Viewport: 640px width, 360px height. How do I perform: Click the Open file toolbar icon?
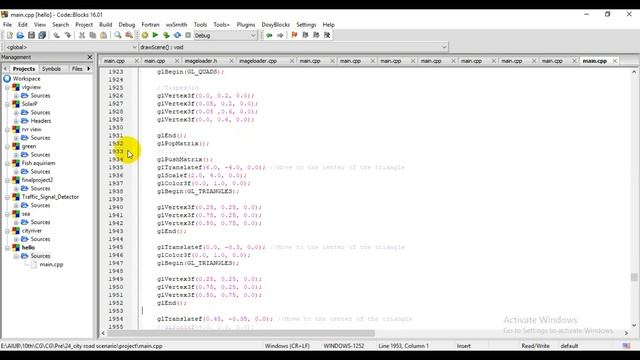pos(20,36)
